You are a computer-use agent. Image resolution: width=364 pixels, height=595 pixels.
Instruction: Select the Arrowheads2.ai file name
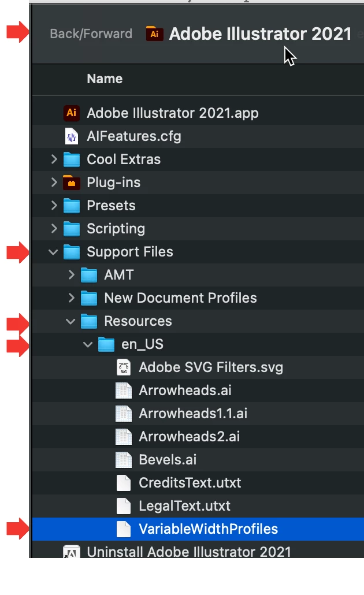[x=190, y=437]
